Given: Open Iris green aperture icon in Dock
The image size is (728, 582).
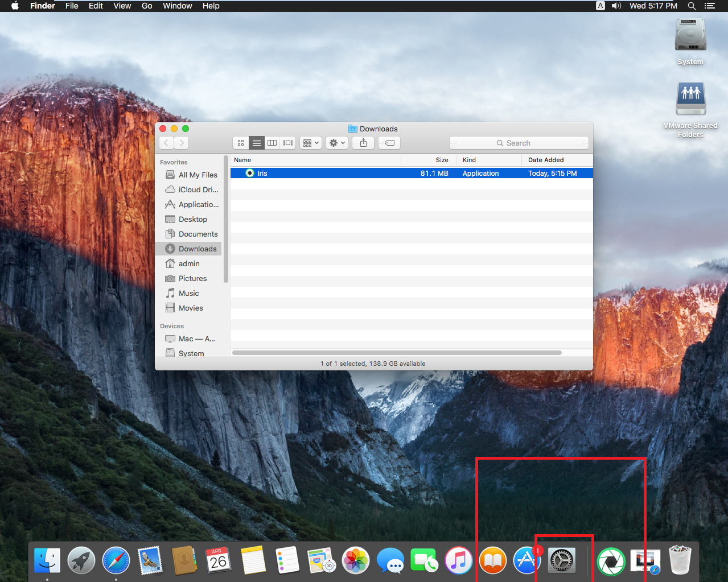Looking at the screenshot, I should click(611, 562).
